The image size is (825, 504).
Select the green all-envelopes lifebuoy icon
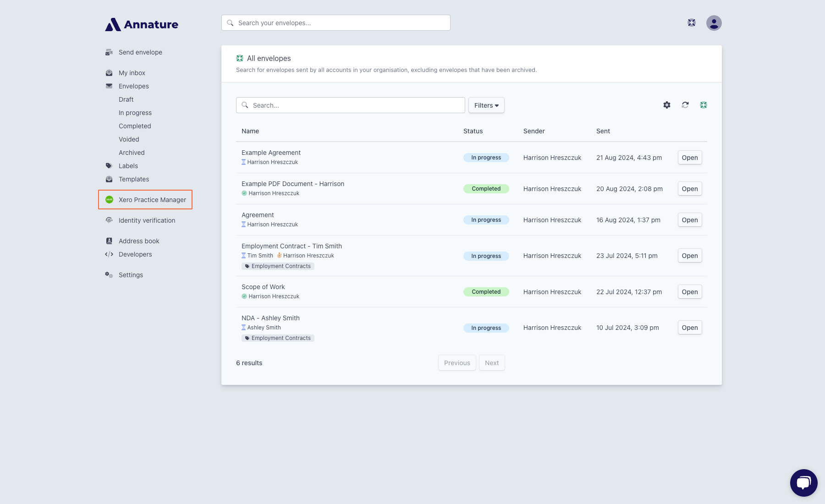tap(704, 104)
